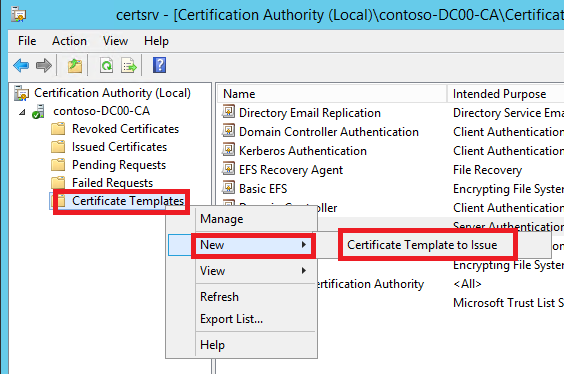564x374 pixels.
Task: Sort by the Name column header
Action: [332, 94]
